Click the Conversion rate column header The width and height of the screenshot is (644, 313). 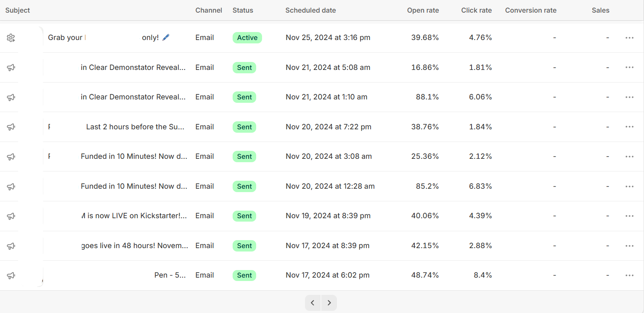(x=530, y=10)
